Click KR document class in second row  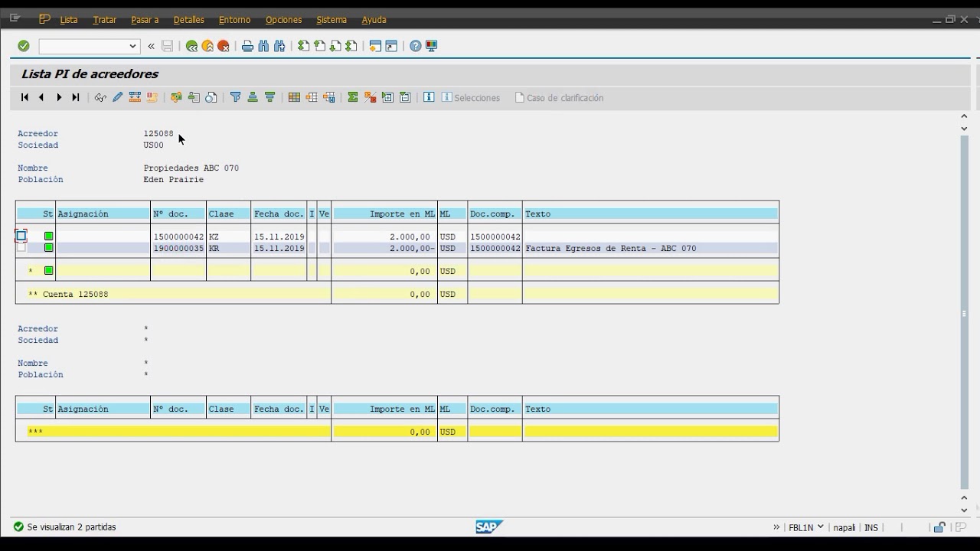[x=214, y=249]
